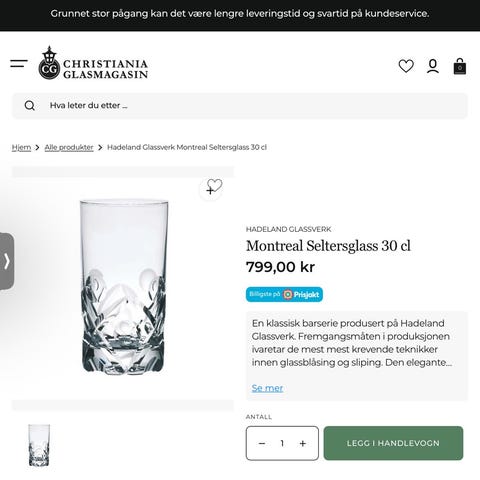480x480 pixels.
Task: Open the user account icon
Action: [433, 66]
